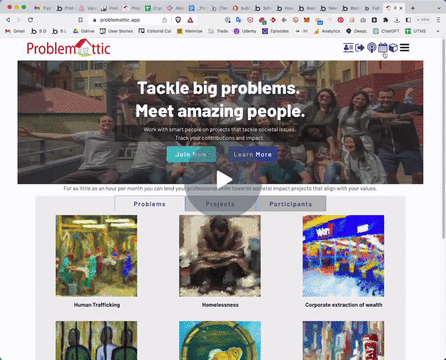Image resolution: width=446 pixels, height=360 pixels.
Task: Play the video with center play button
Action: click(223, 180)
